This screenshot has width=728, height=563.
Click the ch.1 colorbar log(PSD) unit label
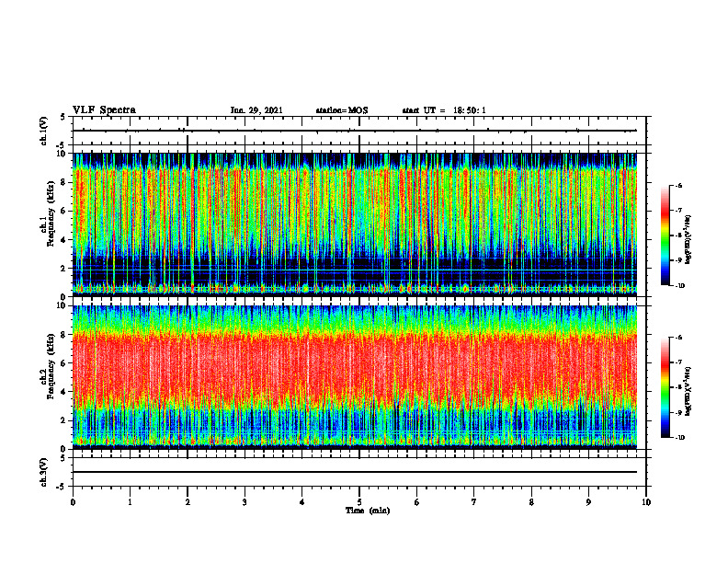[688, 240]
